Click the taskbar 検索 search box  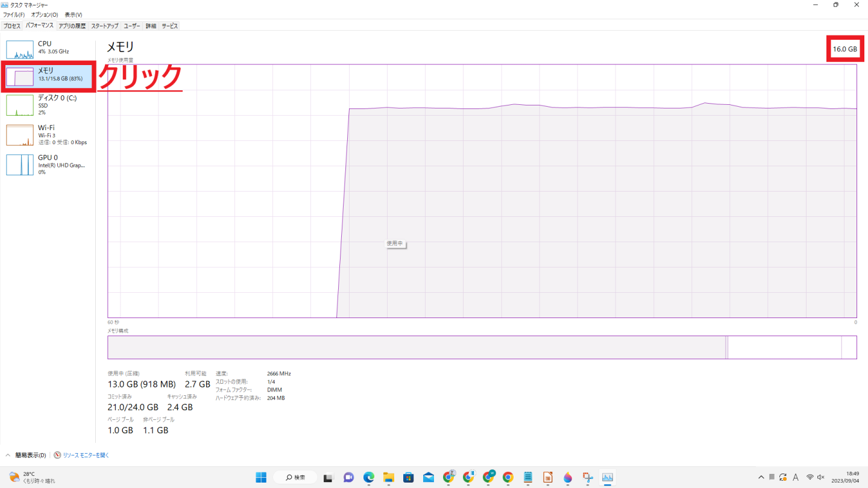[295, 477]
